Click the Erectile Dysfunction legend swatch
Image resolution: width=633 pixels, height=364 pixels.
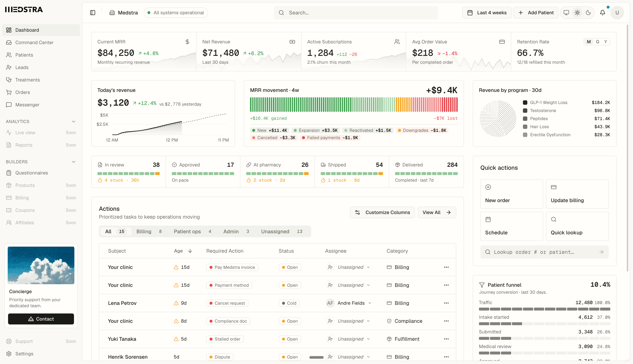525,135
